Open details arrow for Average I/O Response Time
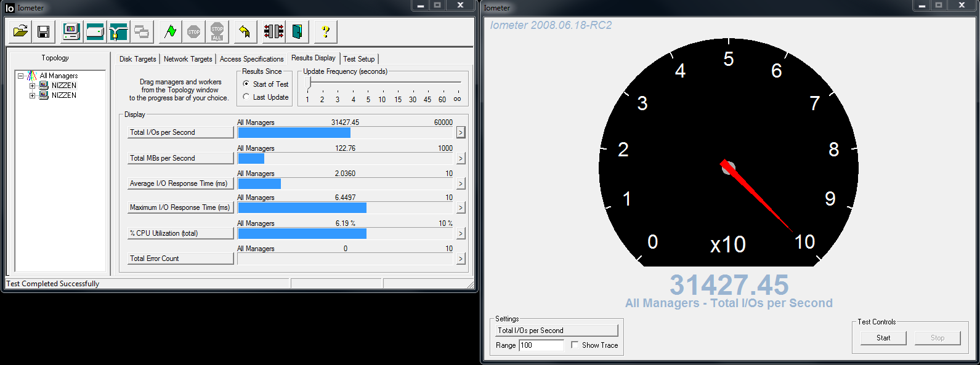This screenshot has width=980, height=365. [x=461, y=183]
